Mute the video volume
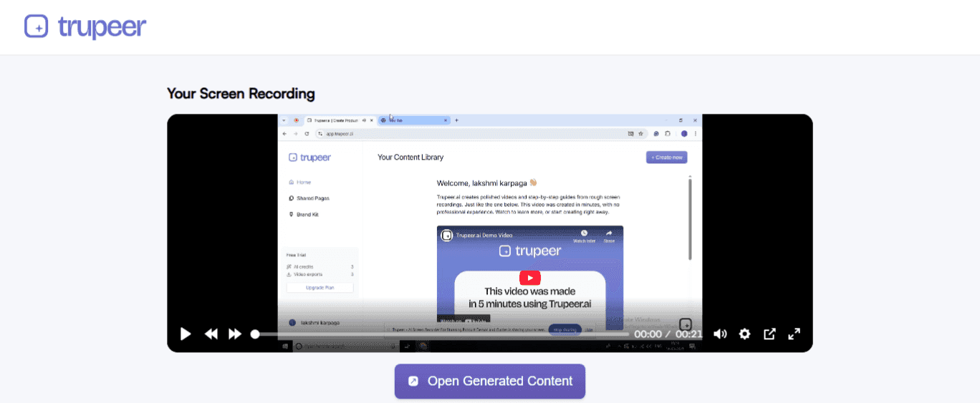The image size is (980, 403). click(720, 334)
